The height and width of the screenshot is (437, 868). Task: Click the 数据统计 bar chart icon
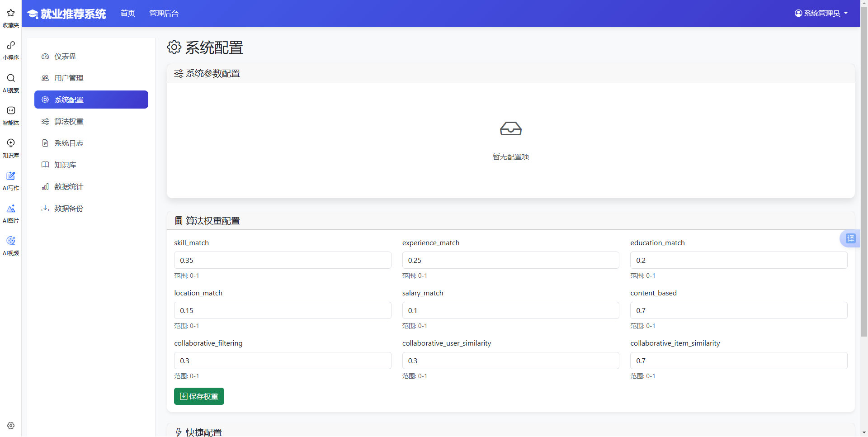(x=45, y=186)
